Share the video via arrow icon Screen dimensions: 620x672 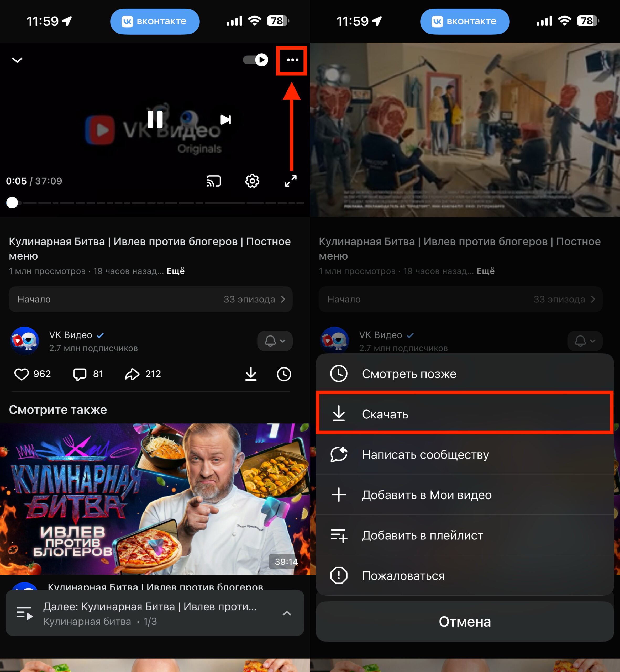point(132,374)
